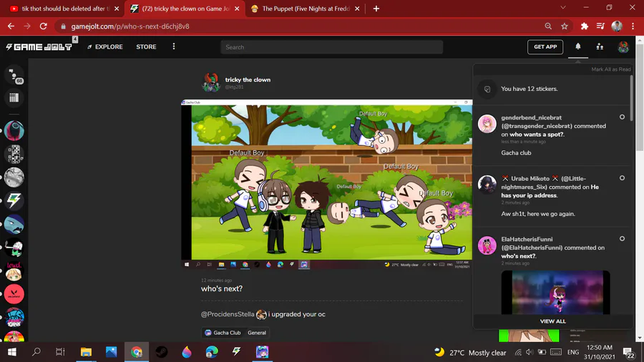Open the notifications bell icon
The height and width of the screenshot is (362, 644).
point(578,47)
